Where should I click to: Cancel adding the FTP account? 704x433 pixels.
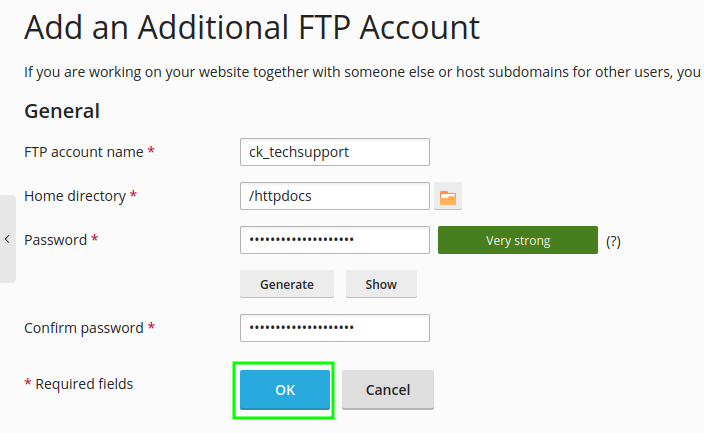[388, 390]
